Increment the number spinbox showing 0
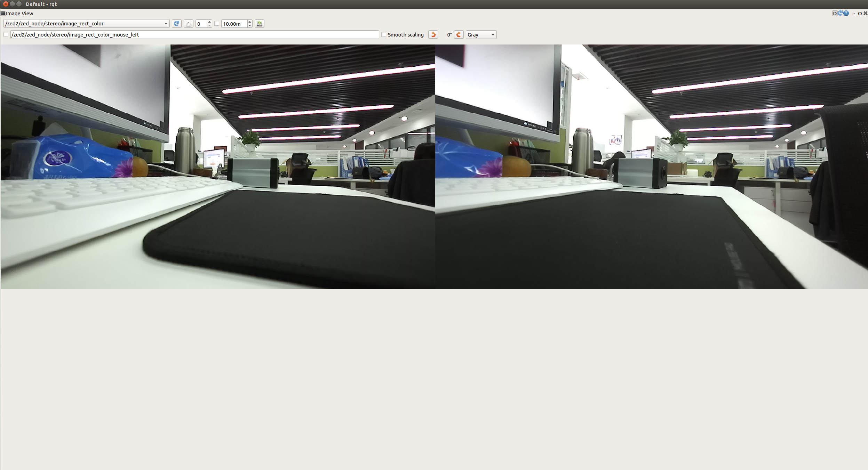The width and height of the screenshot is (868, 470). click(x=209, y=22)
